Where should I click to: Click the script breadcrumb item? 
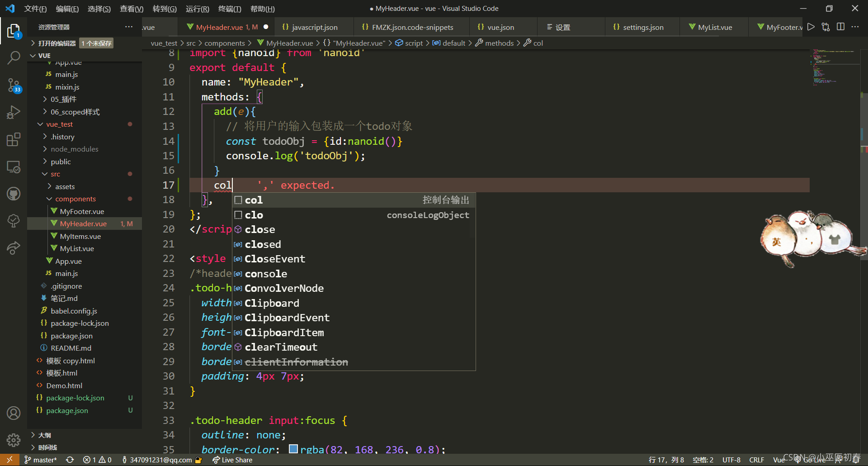[414, 43]
